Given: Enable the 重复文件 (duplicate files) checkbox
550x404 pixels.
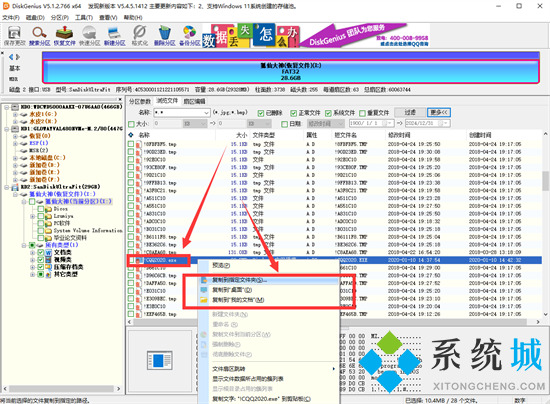Looking at the screenshot, I should coord(362,113).
